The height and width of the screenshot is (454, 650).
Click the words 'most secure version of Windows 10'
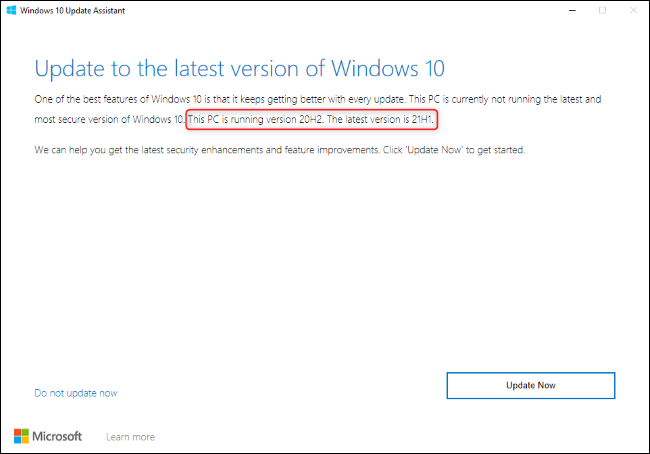(108, 120)
